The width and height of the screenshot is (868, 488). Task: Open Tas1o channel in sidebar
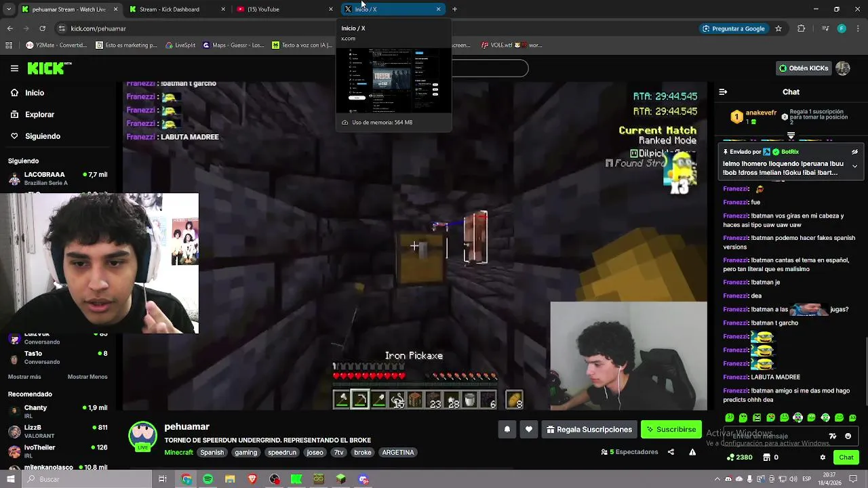(x=58, y=357)
